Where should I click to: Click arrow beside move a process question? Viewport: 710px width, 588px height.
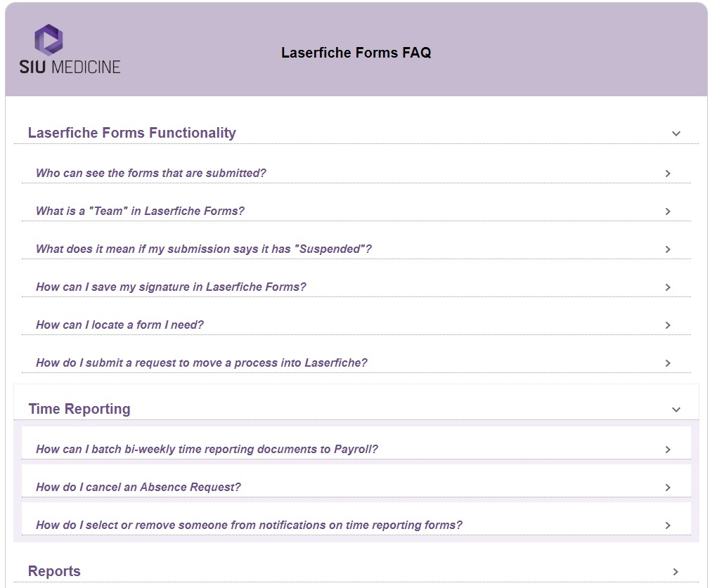coord(668,363)
